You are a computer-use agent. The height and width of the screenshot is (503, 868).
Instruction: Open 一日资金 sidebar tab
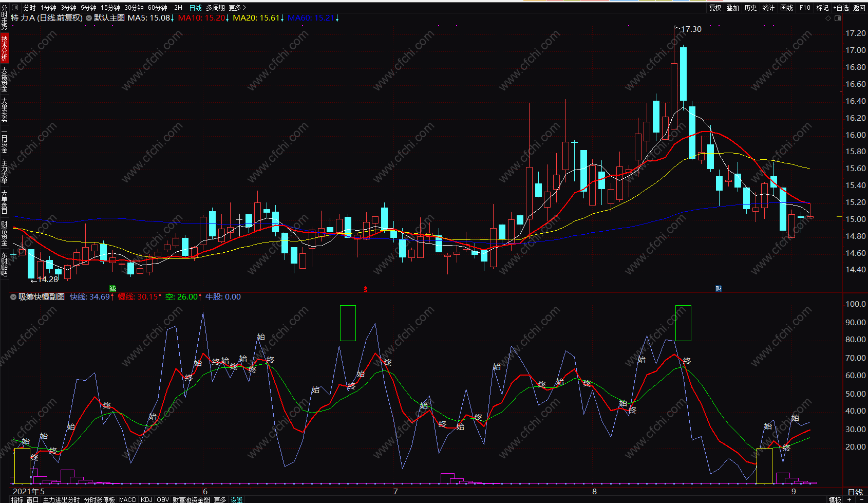point(4,141)
